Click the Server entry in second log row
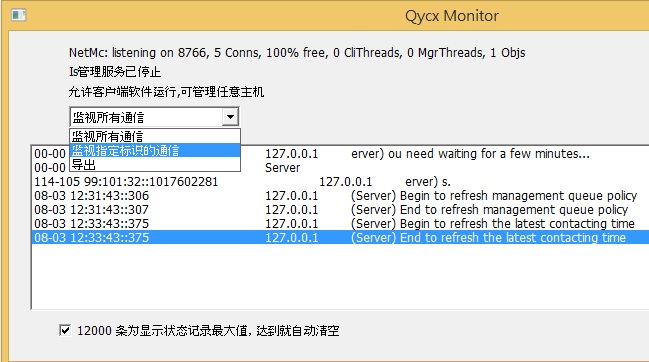 282,168
